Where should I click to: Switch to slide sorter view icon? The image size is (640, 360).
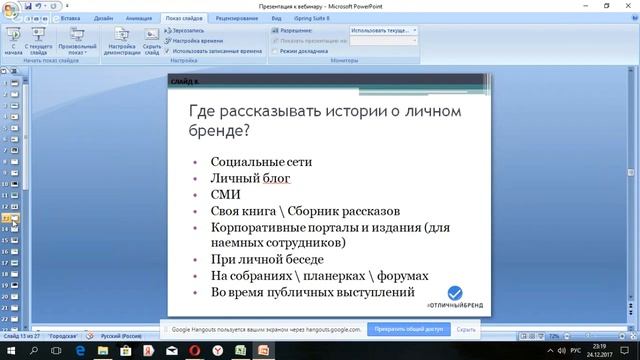532,336
